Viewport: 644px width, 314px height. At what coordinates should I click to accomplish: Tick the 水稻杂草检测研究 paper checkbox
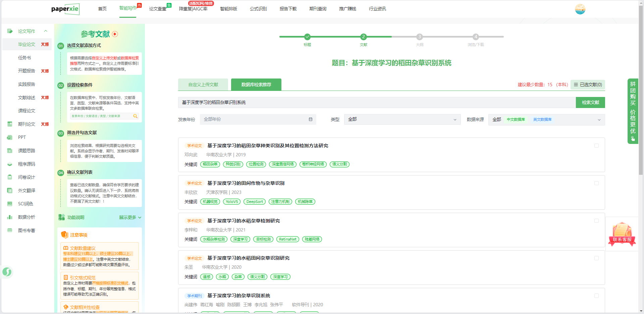(596, 221)
